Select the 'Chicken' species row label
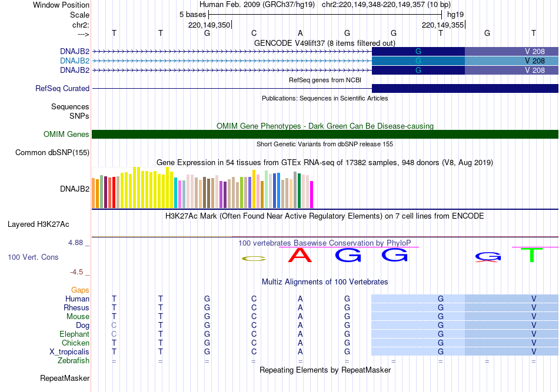The width and height of the screenshot is (559, 392). coord(75,343)
